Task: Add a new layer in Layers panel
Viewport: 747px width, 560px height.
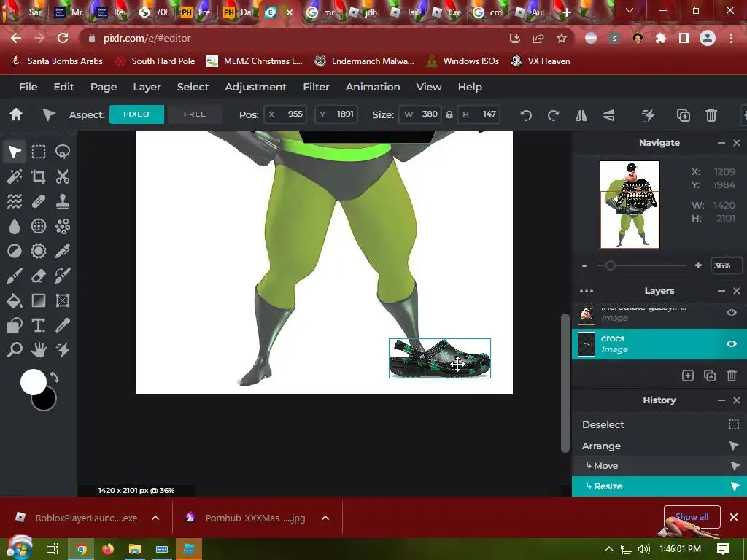Action: [687, 376]
